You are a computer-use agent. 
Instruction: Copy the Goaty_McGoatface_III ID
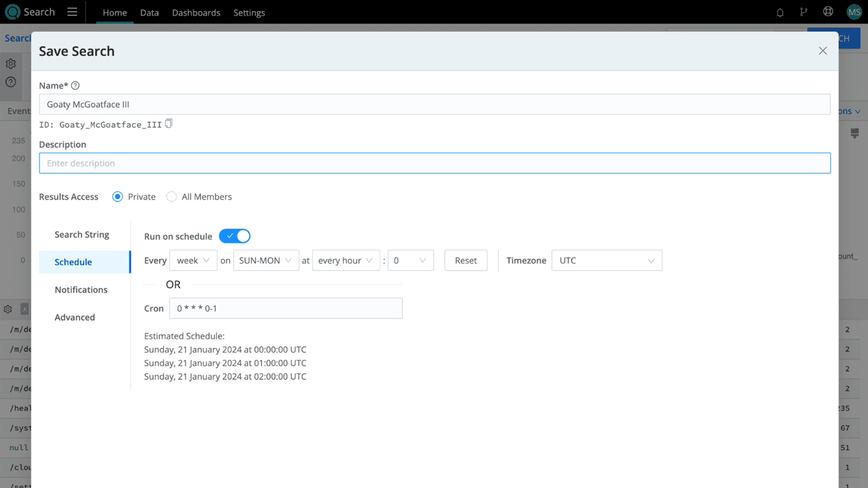[169, 124]
